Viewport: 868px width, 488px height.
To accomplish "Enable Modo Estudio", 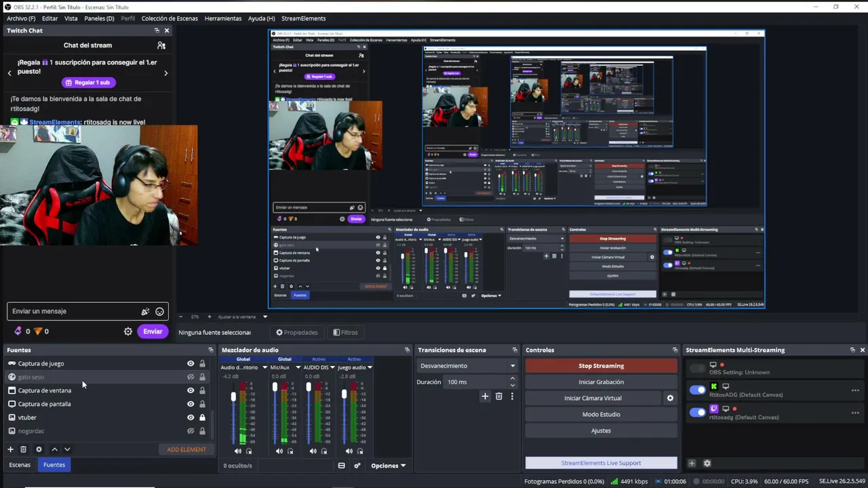I will point(601,414).
